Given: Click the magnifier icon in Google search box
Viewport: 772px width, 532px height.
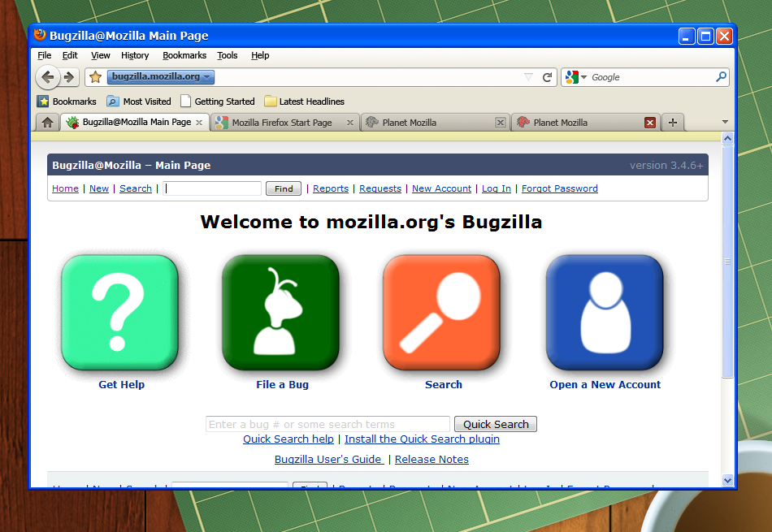Looking at the screenshot, I should (722, 77).
